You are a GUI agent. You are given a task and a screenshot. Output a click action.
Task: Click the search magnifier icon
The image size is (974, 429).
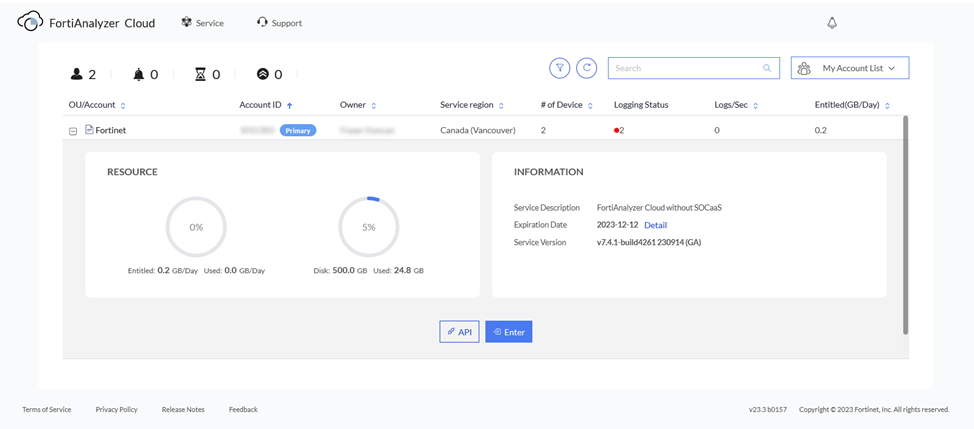(x=767, y=68)
